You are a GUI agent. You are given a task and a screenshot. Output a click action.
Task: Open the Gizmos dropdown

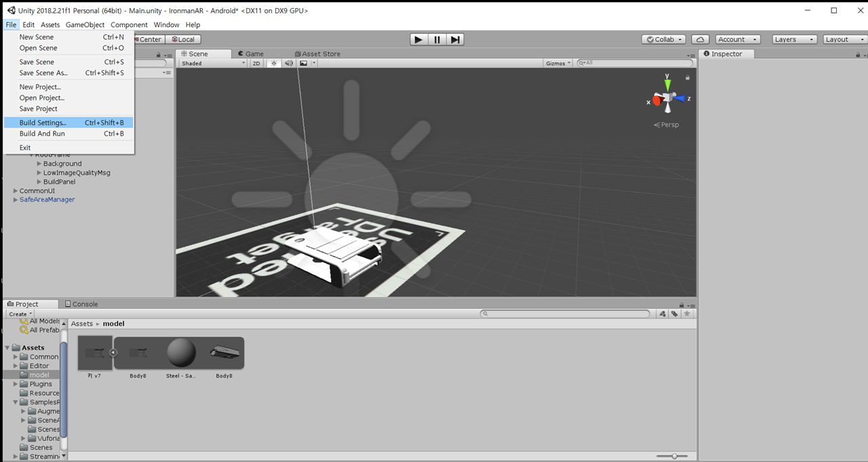[558, 63]
